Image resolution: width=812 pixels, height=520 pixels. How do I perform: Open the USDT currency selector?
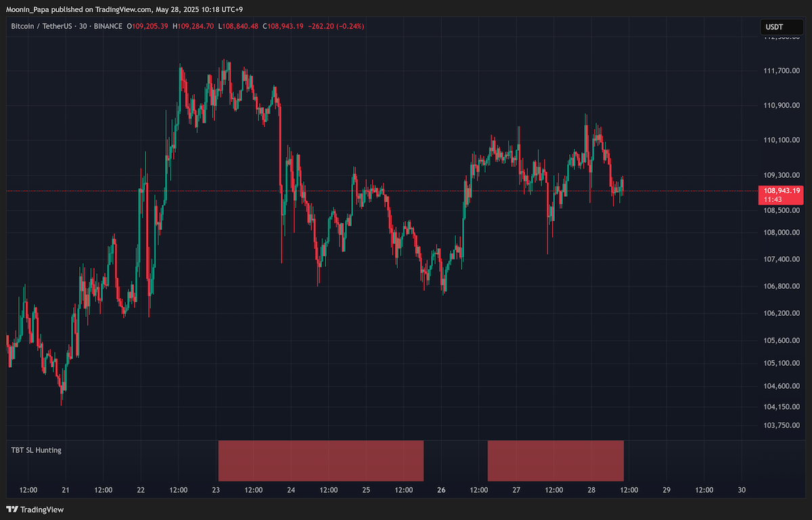coord(773,27)
